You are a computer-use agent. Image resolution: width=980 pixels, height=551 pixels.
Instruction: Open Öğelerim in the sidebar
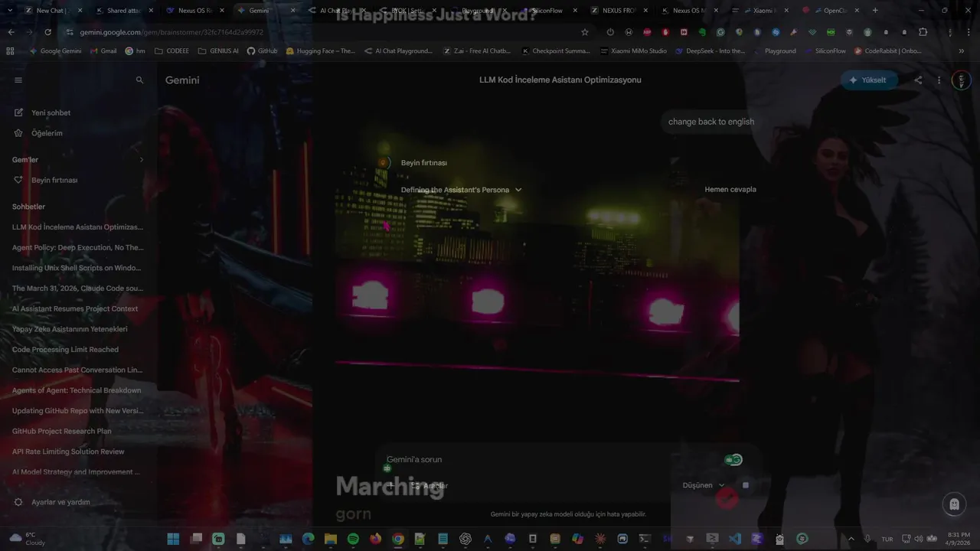(47, 133)
